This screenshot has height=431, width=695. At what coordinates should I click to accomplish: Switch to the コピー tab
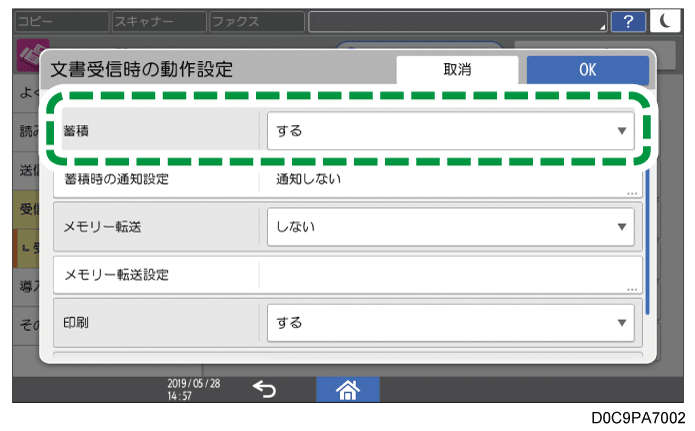click(x=62, y=21)
